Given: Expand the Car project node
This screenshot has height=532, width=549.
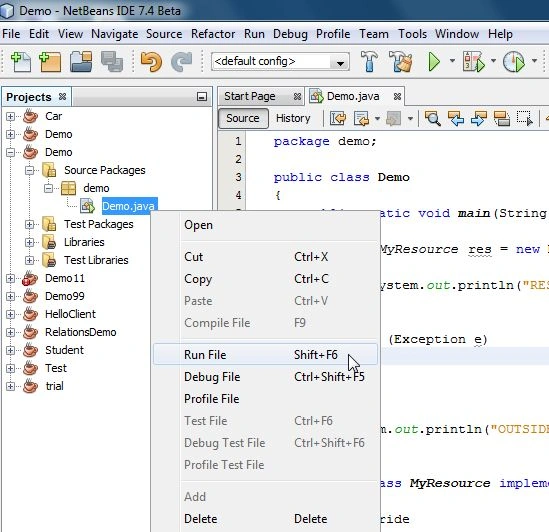Looking at the screenshot, I should click(11, 116).
